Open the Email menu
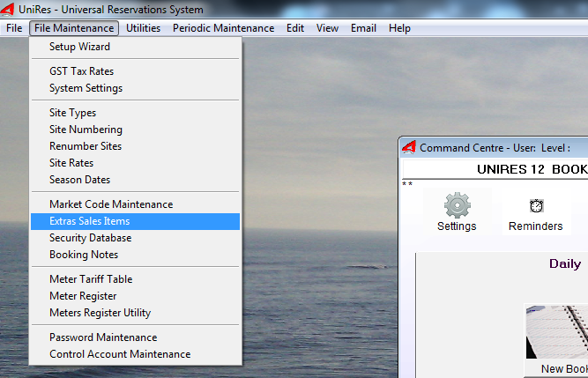 (363, 28)
